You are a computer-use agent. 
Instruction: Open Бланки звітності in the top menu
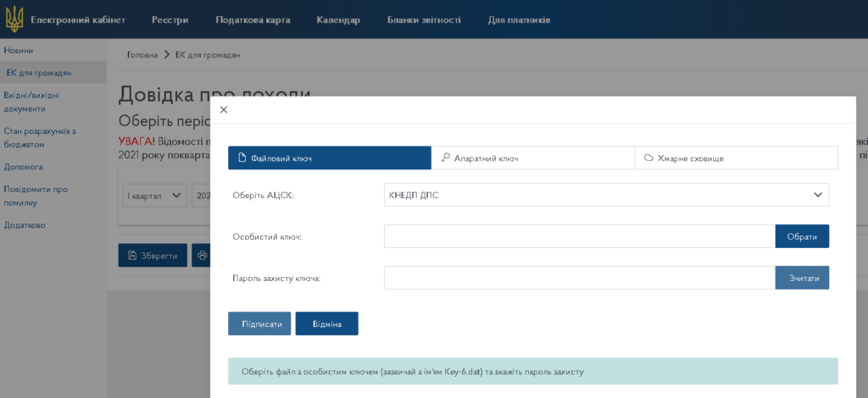[x=424, y=19]
